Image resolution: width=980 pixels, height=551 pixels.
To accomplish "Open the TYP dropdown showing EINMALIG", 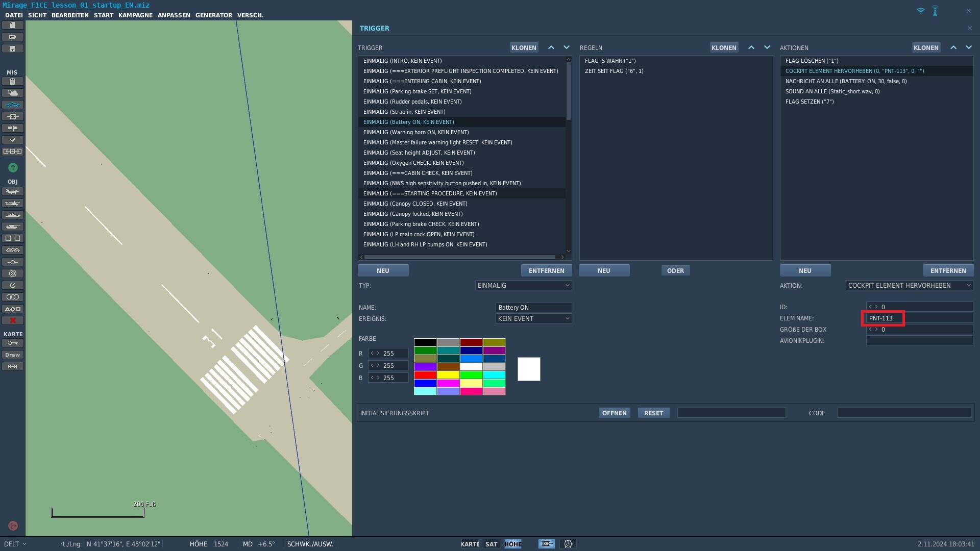I will (523, 286).
